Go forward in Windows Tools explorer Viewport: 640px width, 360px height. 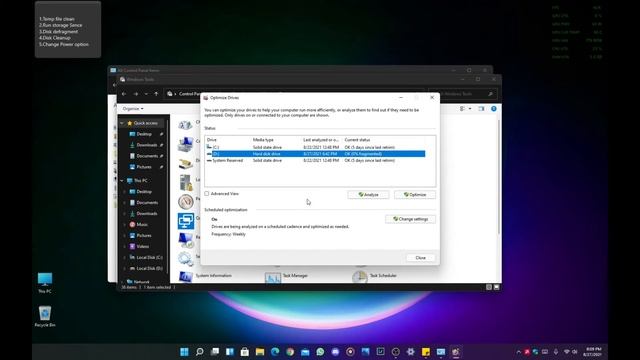coord(136,94)
